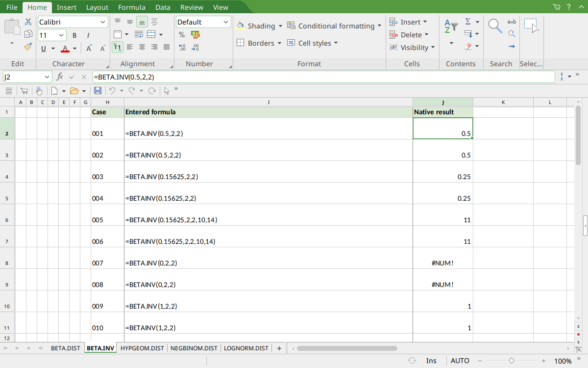Expand the Conditional formatting dropdown
The width and height of the screenshot is (588, 368).
(379, 26)
